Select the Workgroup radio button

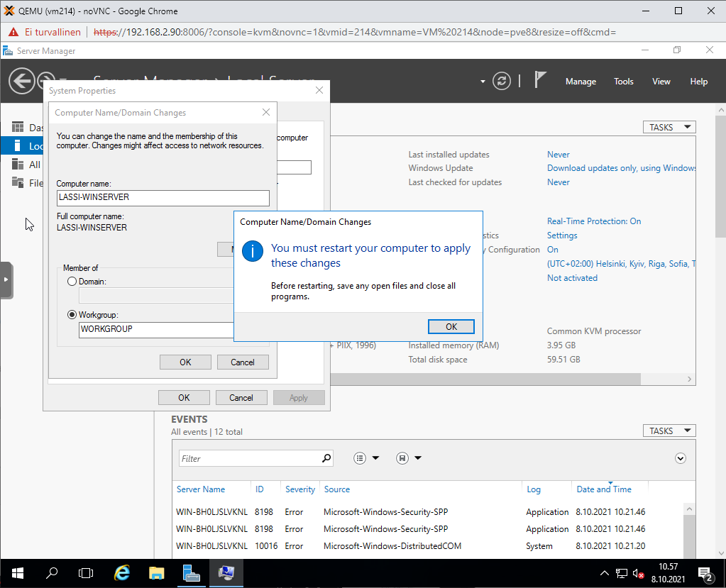[72, 315]
